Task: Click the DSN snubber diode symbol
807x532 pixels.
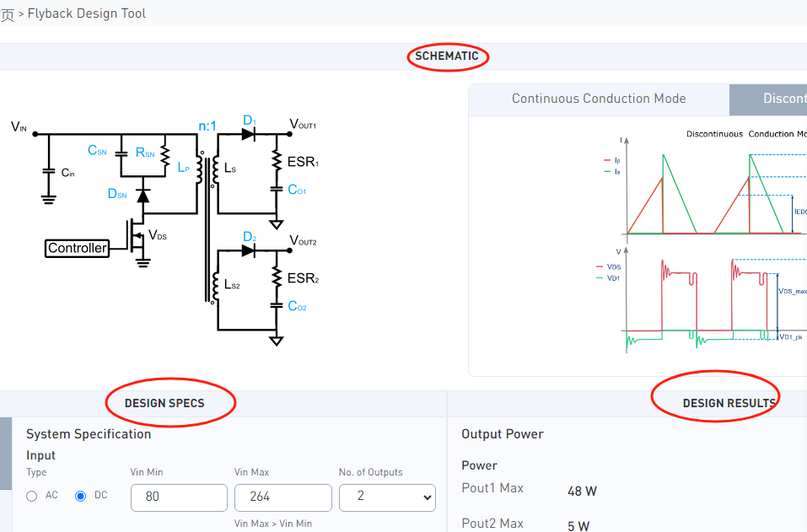Action: click(143, 196)
